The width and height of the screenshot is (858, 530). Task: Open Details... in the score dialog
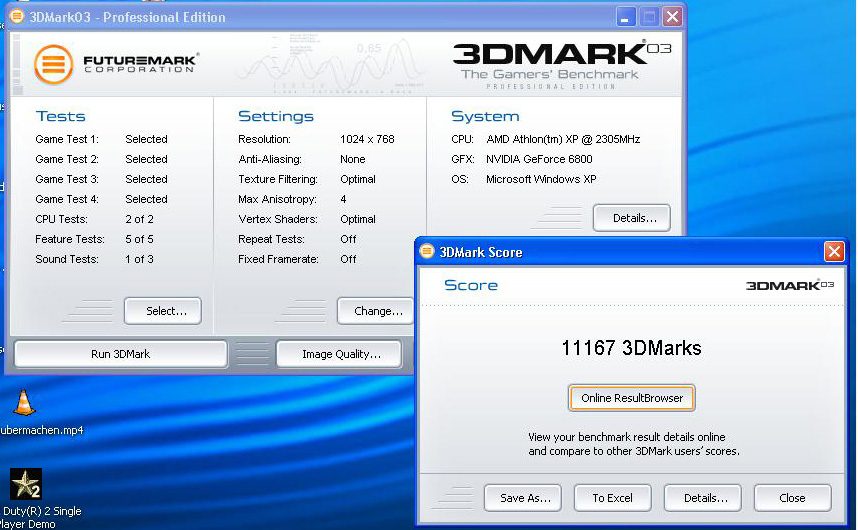(703, 498)
